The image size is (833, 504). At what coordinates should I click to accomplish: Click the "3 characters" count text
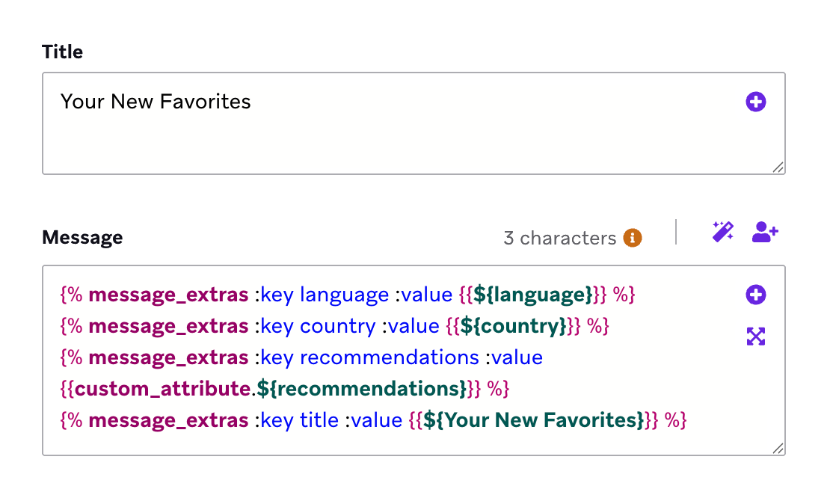click(x=559, y=238)
